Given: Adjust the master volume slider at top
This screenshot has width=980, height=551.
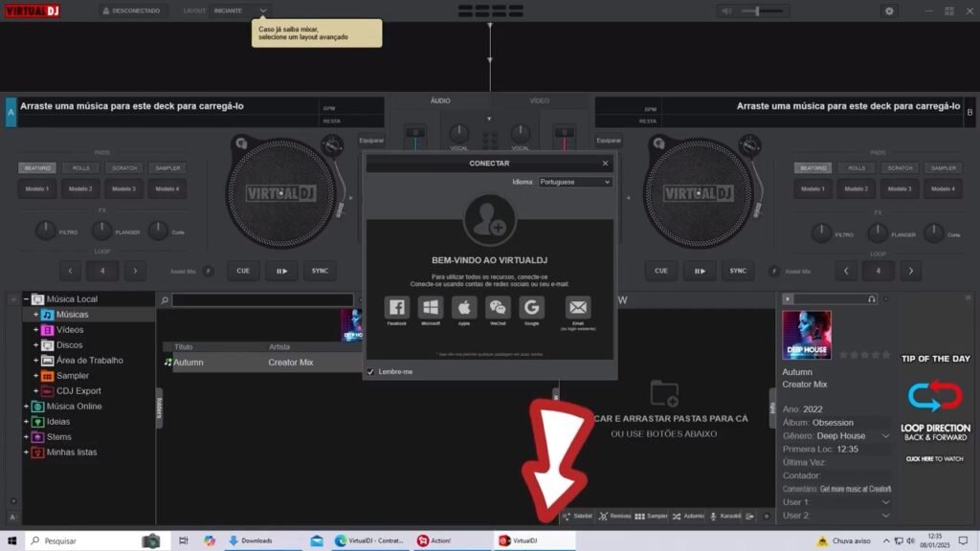Looking at the screenshot, I should click(757, 11).
